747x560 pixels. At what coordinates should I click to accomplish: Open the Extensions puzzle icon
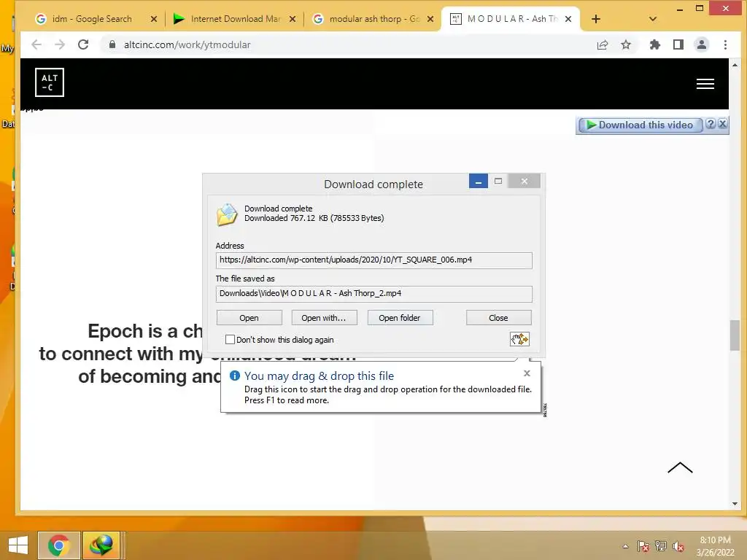coord(655,44)
